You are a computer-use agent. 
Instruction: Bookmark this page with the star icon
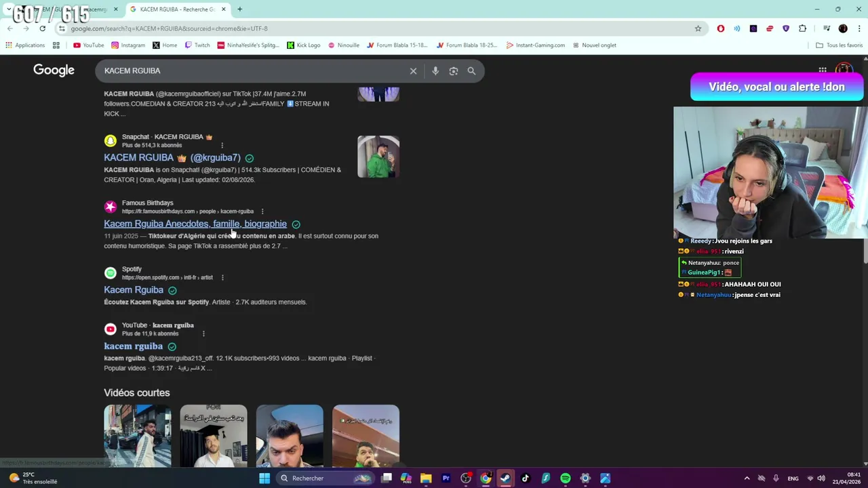click(x=698, y=28)
